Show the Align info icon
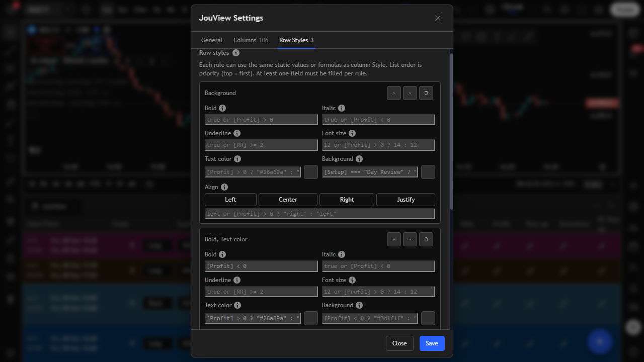Screen dimensions: 644x362 [224, 187]
